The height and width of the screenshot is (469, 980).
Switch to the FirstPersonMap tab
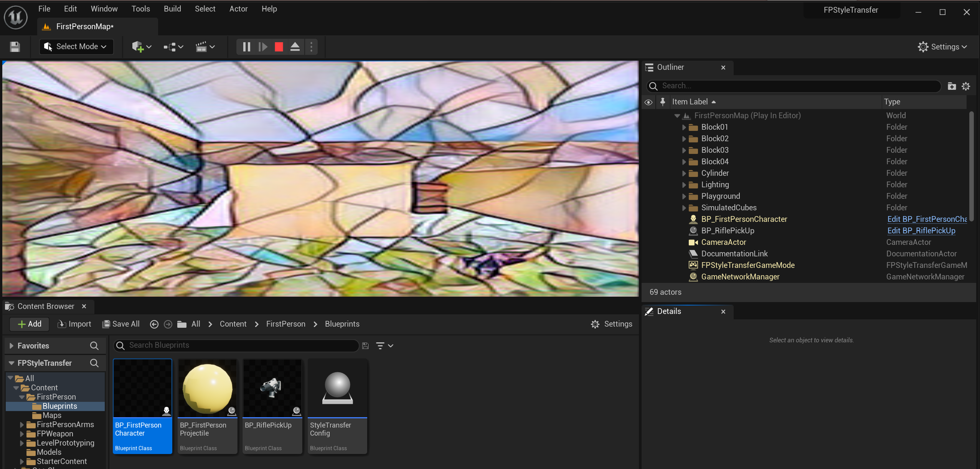(x=97, y=26)
